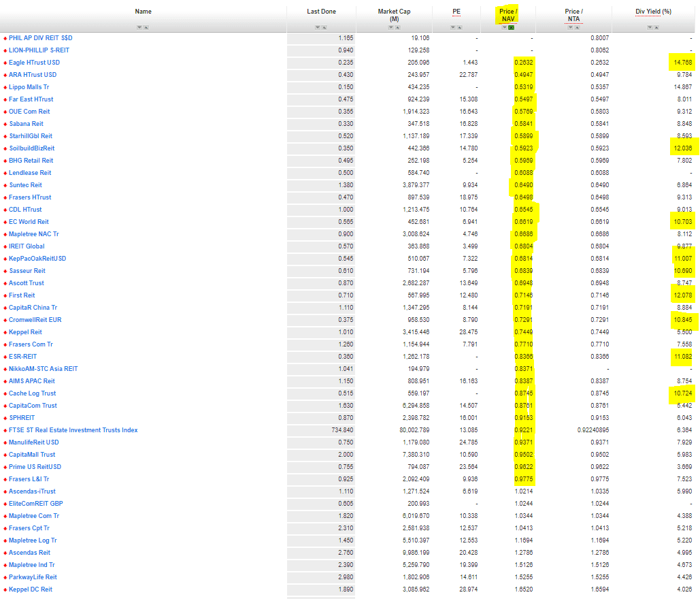Viewport: 700px width, 599px height.
Task: Open the NikkoAM-STC Asia REIT link
Action: point(44,369)
